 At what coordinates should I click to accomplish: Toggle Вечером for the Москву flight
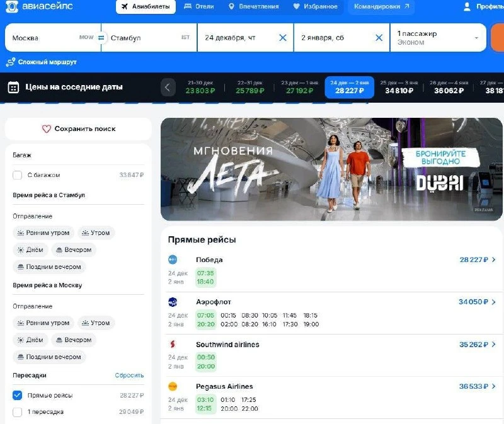(74, 340)
